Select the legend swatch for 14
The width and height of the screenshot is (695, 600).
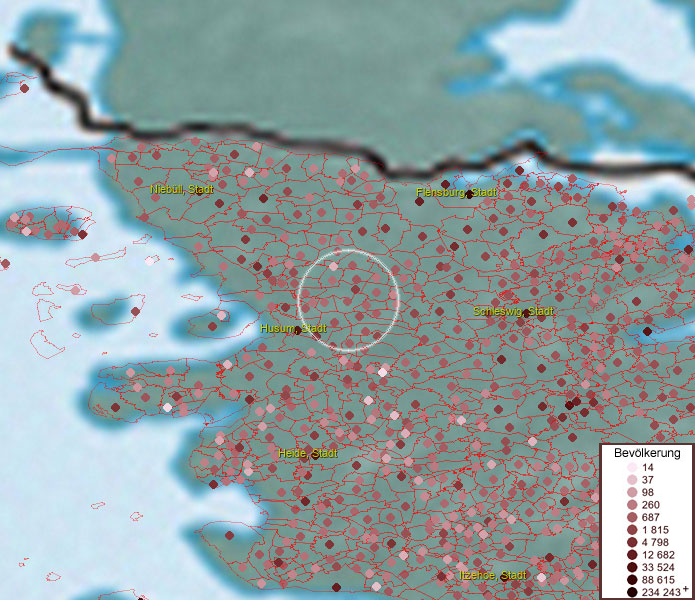pos(632,467)
